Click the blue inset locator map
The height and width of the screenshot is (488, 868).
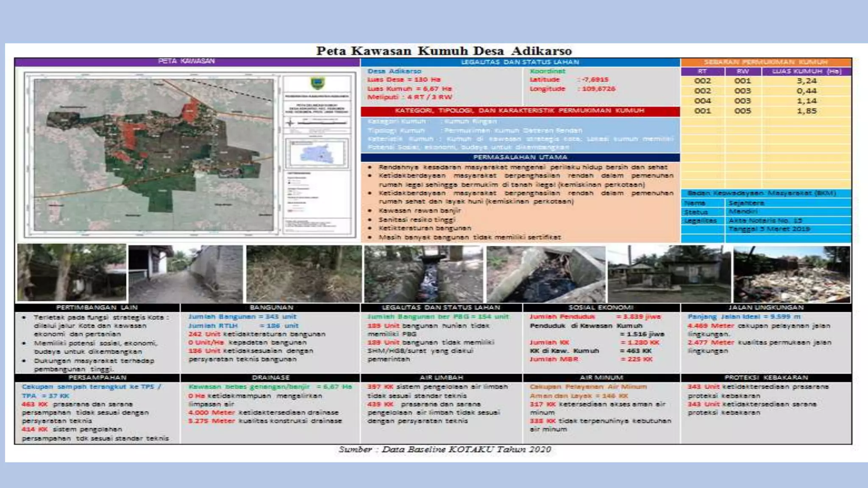click(x=317, y=154)
